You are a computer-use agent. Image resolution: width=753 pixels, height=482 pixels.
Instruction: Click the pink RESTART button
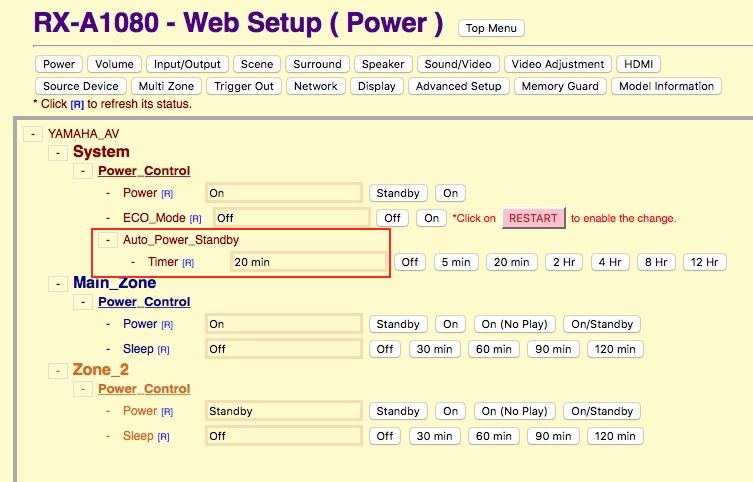[533, 218]
